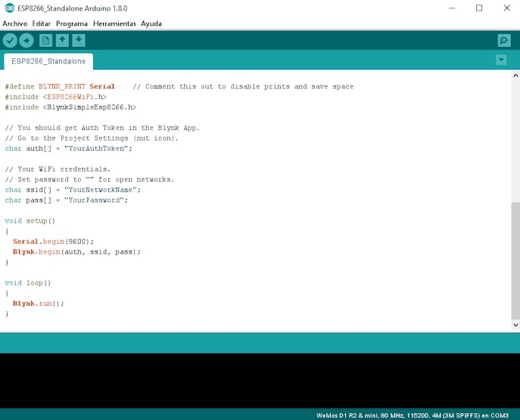Select the ESP8266_Standalone sketch tab

click(48, 61)
